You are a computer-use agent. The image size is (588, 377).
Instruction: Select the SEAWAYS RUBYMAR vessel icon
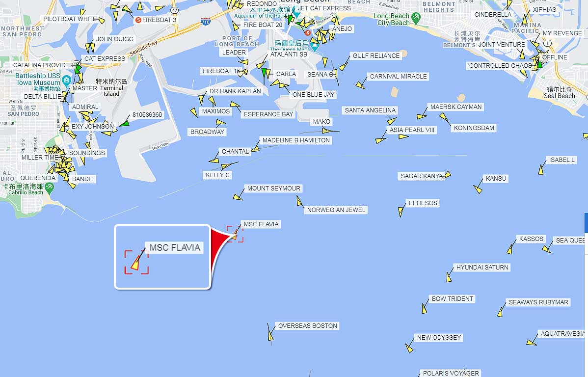(x=500, y=312)
